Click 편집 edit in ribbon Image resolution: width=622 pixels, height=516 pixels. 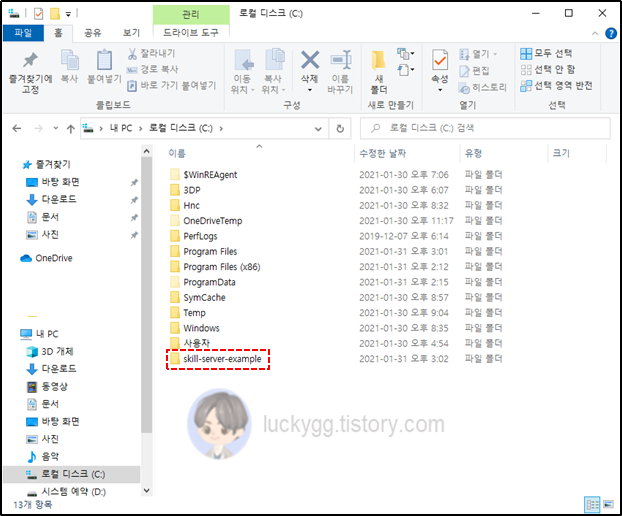coord(474,71)
